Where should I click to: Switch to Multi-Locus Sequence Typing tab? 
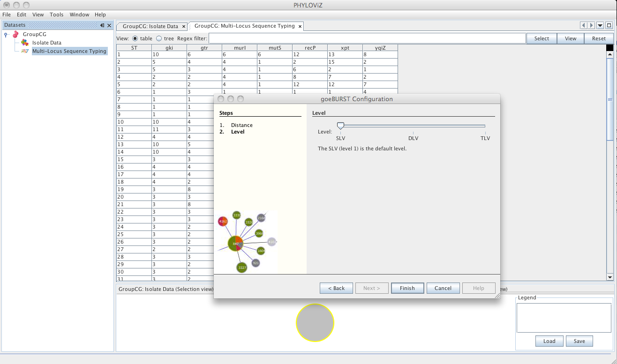245,26
